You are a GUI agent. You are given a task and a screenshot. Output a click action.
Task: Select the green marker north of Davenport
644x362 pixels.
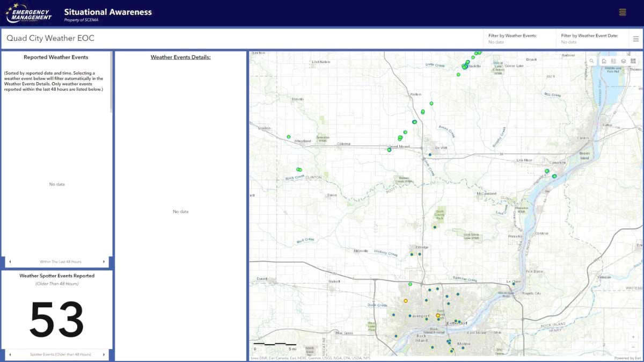click(410, 284)
